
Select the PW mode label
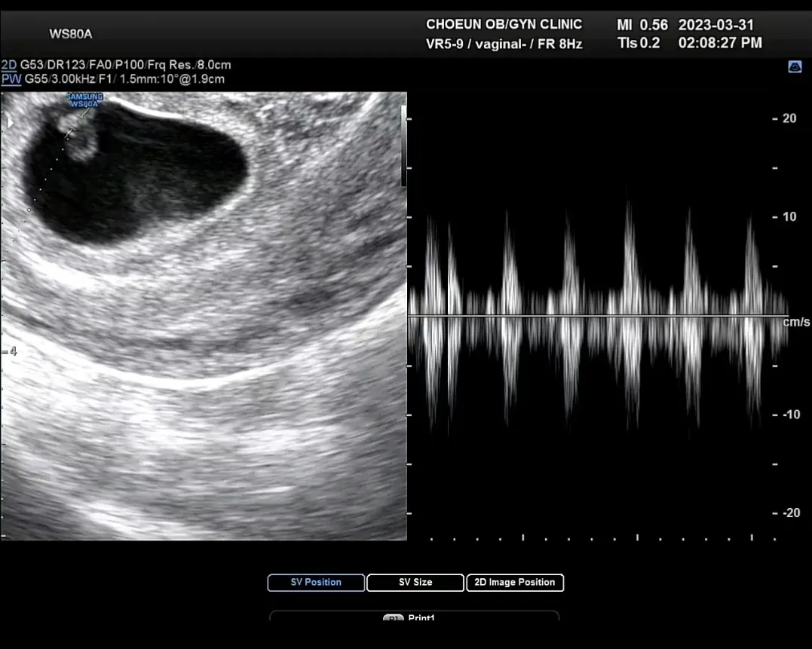11,79
